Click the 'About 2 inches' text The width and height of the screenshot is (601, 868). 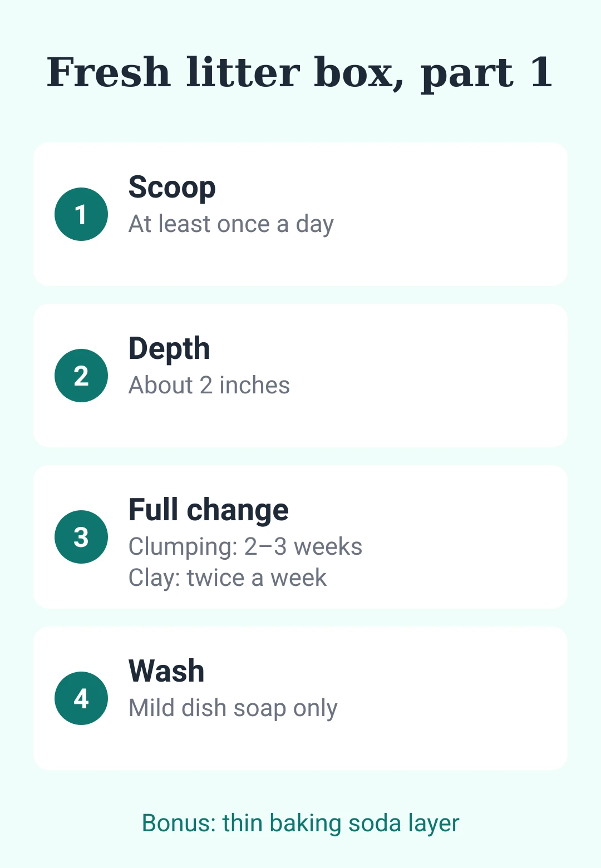pos(209,385)
